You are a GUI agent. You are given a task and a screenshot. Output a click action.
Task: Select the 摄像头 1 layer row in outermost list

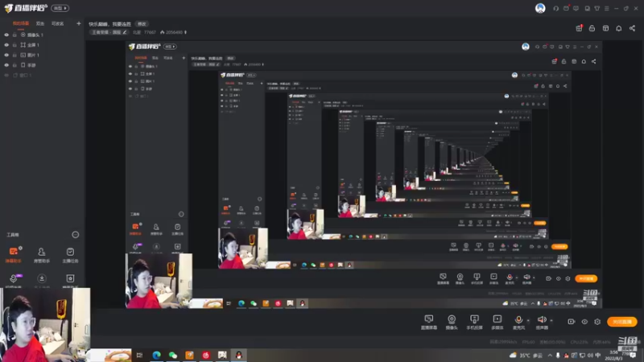coord(43,35)
